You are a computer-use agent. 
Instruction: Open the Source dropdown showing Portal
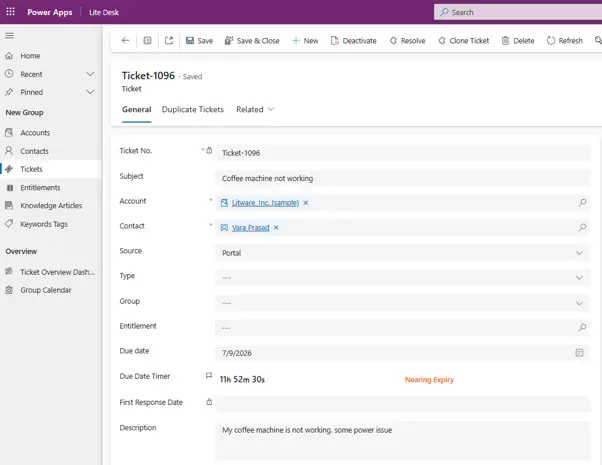(402, 253)
